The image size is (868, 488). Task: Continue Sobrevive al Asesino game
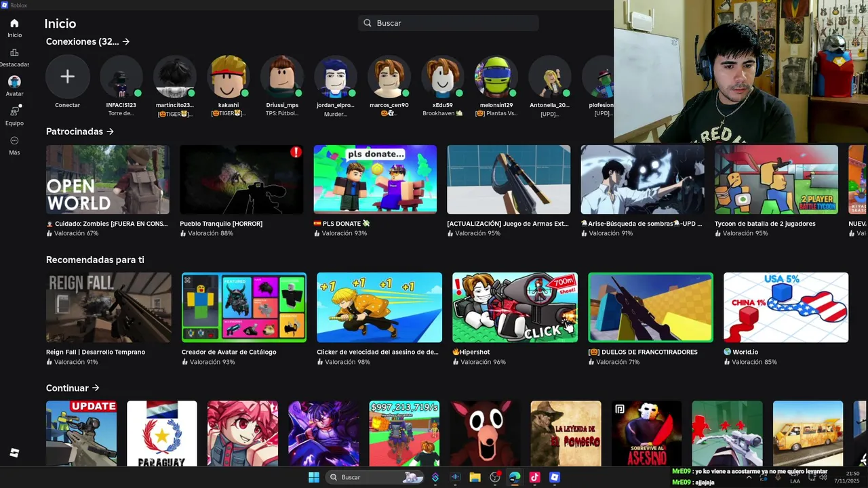coord(646,433)
